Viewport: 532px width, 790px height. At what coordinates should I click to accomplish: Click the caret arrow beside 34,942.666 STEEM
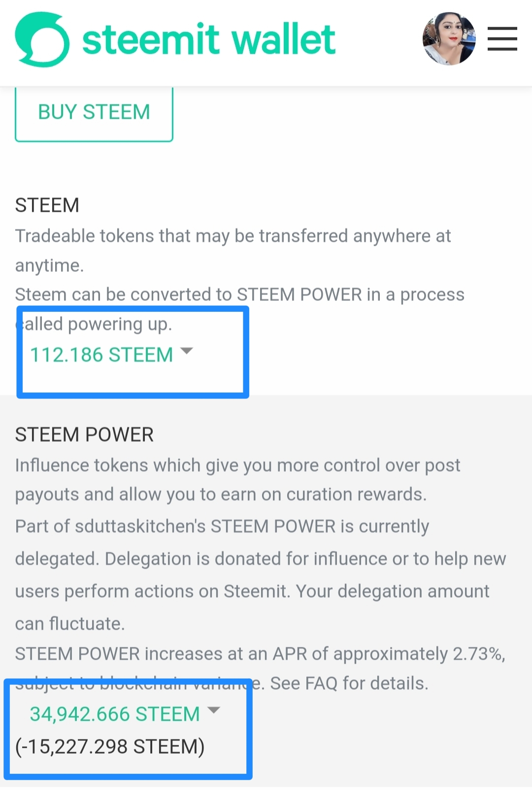click(x=214, y=710)
